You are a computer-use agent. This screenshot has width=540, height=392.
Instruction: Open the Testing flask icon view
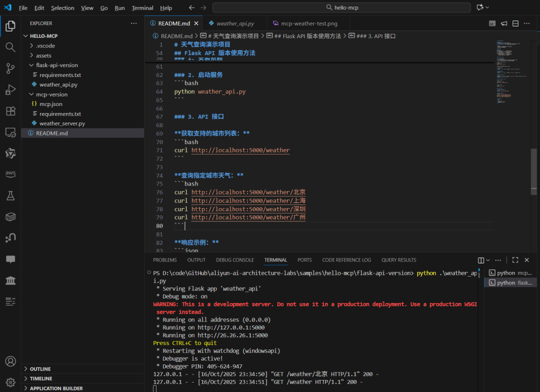coord(10,195)
